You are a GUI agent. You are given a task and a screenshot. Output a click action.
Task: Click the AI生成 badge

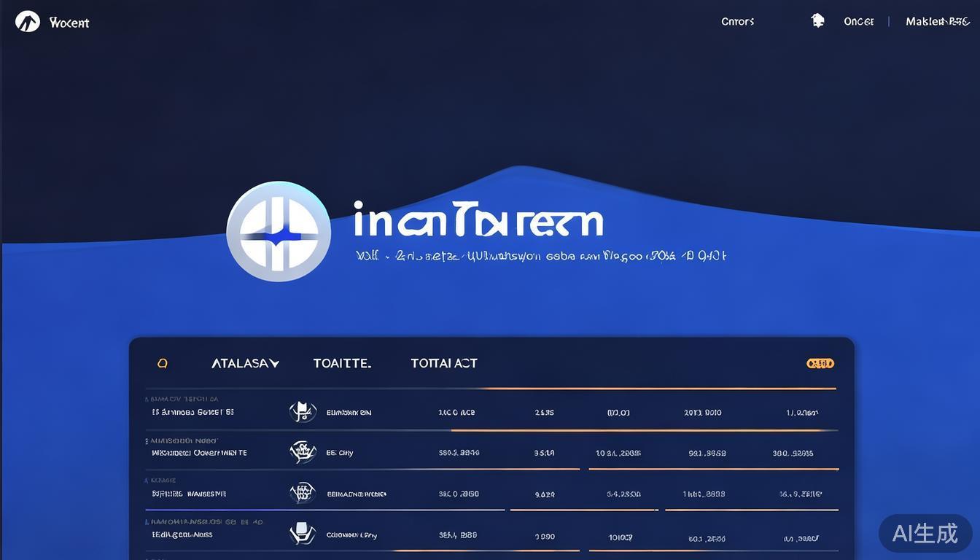(925, 533)
